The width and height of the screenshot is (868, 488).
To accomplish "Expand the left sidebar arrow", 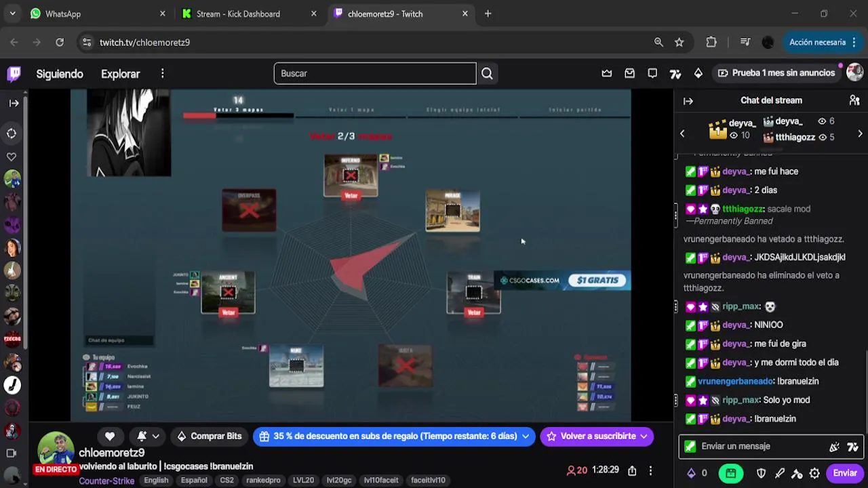I will [x=14, y=103].
